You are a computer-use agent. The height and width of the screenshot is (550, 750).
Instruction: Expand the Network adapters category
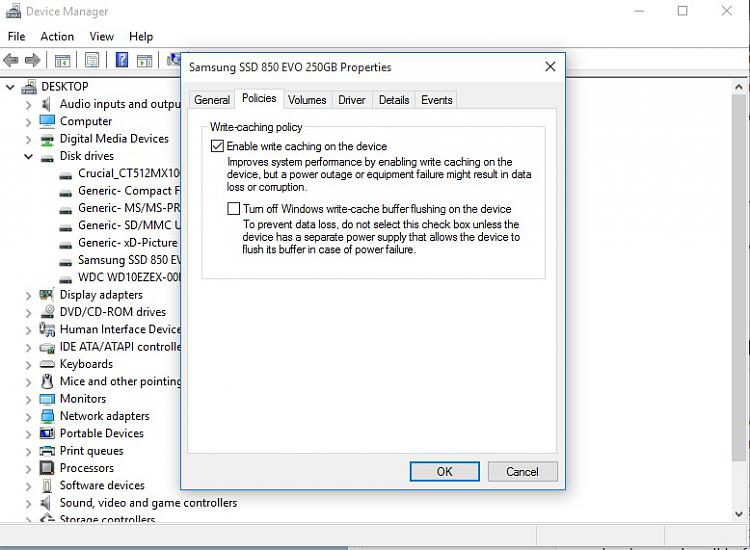[x=28, y=417]
